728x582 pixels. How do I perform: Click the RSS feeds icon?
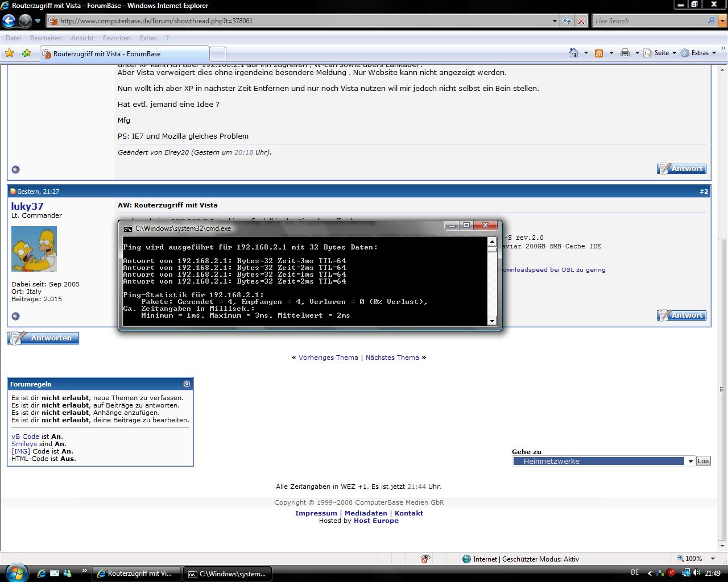coord(599,53)
